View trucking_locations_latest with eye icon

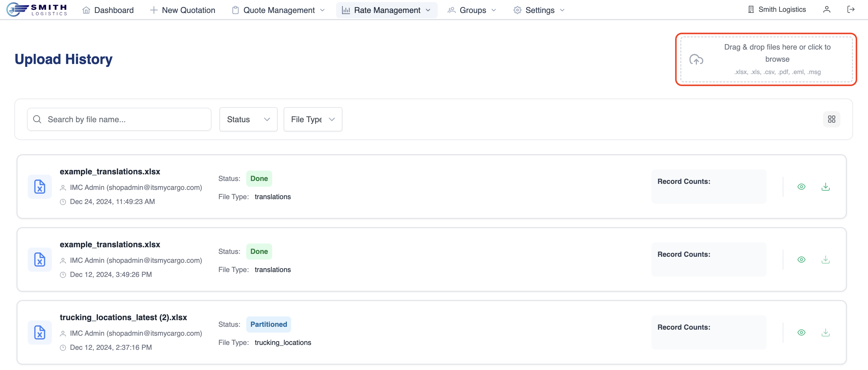point(801,333)
